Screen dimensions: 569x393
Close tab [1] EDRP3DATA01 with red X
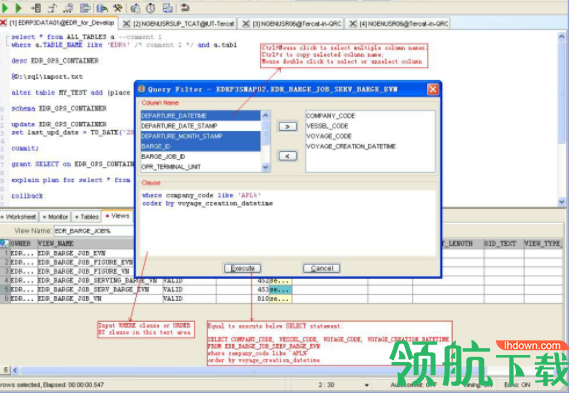[3, 23]
